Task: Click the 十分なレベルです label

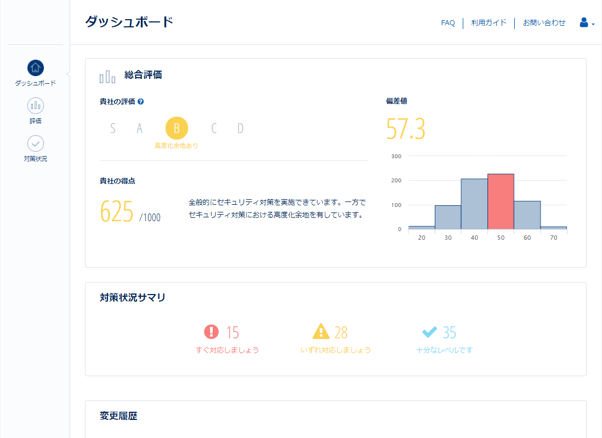Action: (x=444, y=350)
